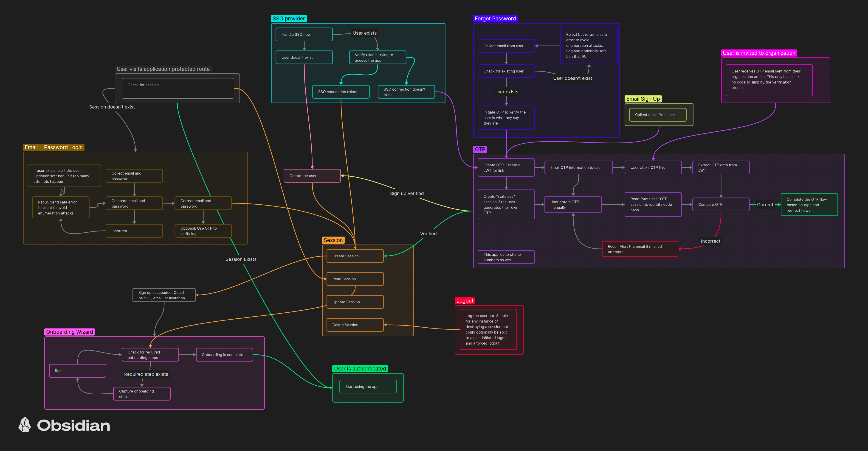The width and height of the screenshot is (868, 451).
Task: Select the 'Email + Password Login' label
Action: tap(54, 147)
